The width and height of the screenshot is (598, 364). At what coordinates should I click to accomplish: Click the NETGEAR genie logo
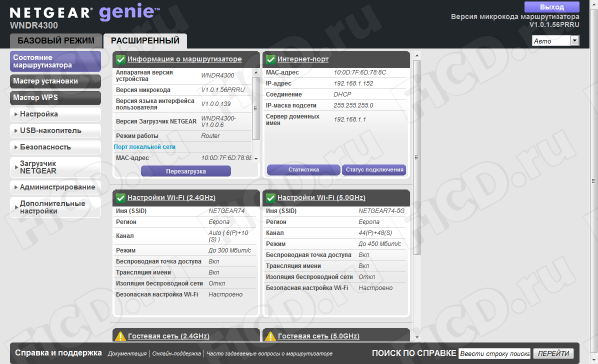(84, 12)
